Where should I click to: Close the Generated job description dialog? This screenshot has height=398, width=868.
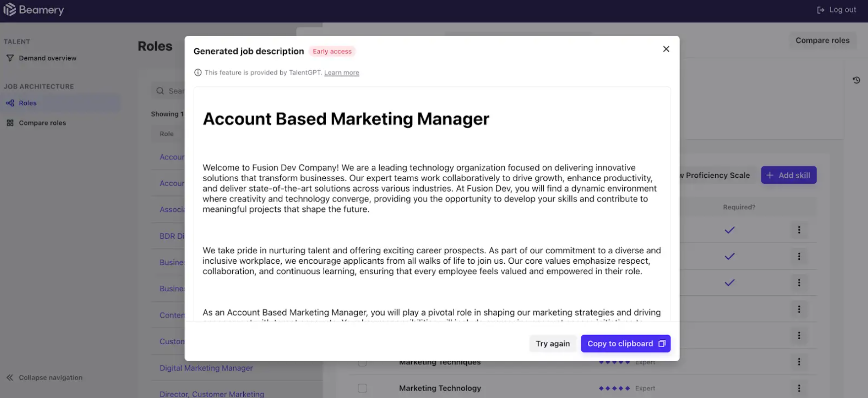pos(666,49)
